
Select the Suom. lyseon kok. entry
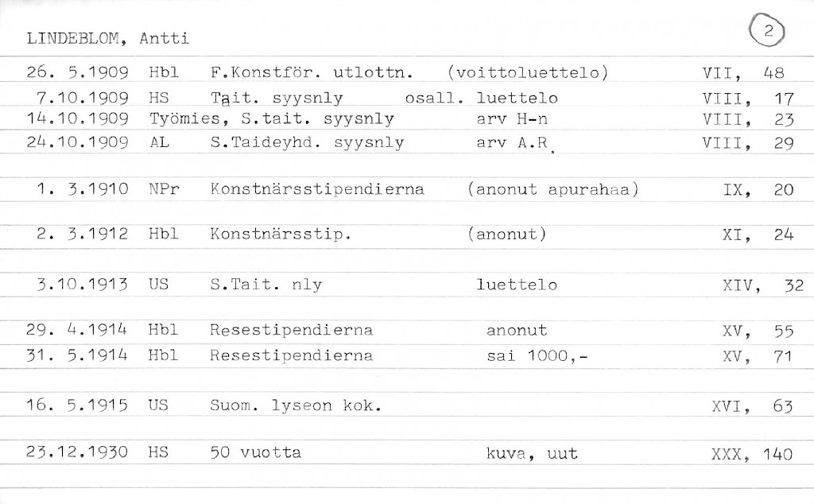click(296, 406)
